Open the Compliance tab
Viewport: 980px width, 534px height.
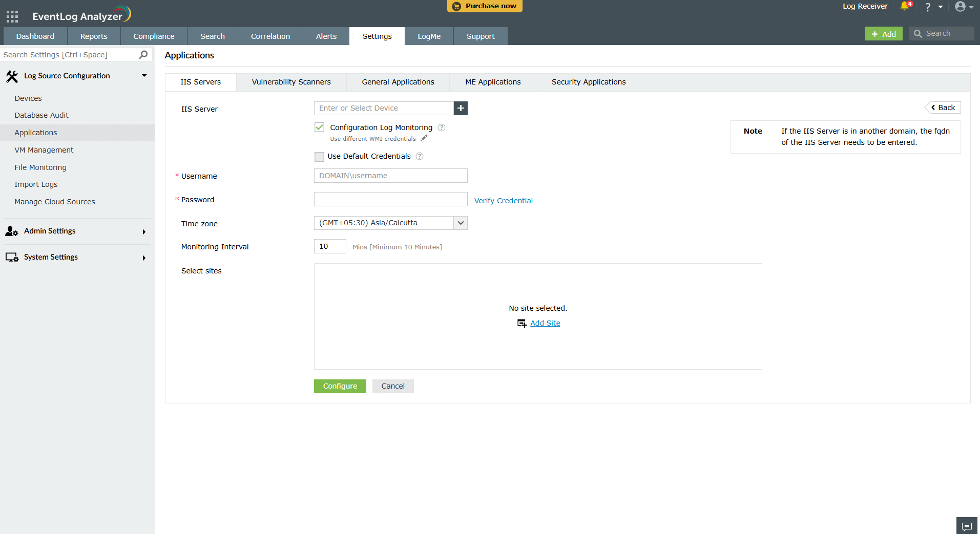coord(154,36)
